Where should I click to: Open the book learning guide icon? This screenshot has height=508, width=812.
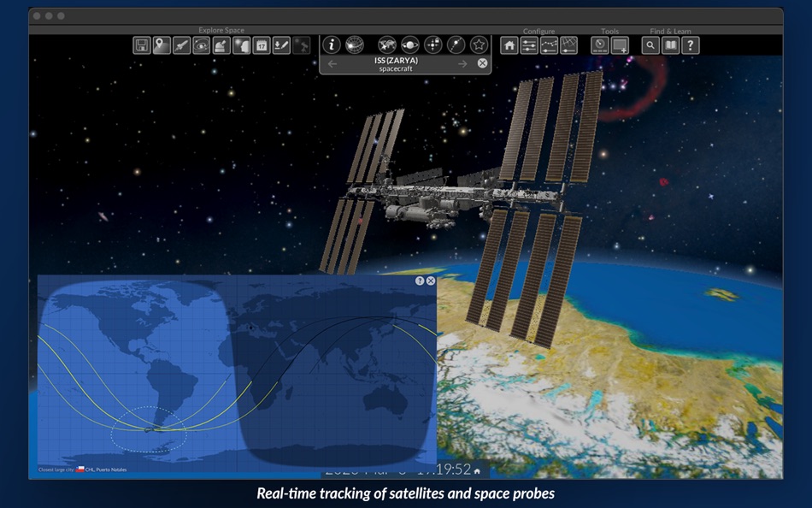click(671, 45)
